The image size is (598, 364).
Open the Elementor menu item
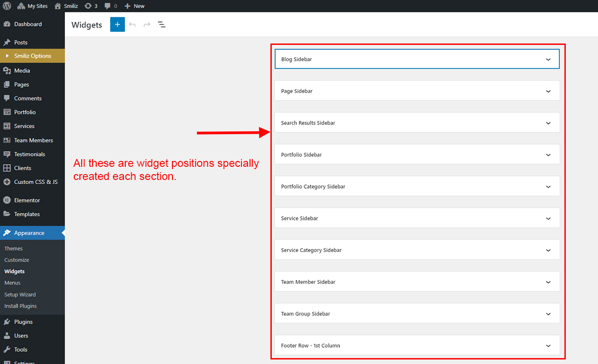pos(27,200)
